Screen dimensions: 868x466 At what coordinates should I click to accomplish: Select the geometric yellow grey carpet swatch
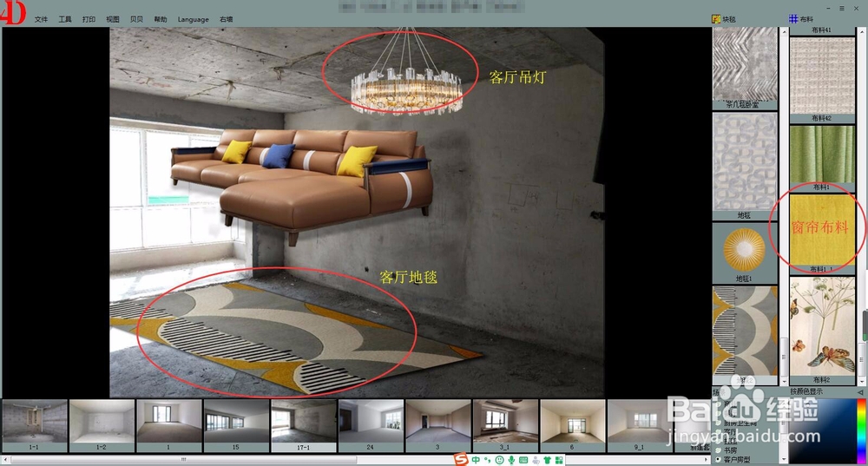tap(745, 335)
